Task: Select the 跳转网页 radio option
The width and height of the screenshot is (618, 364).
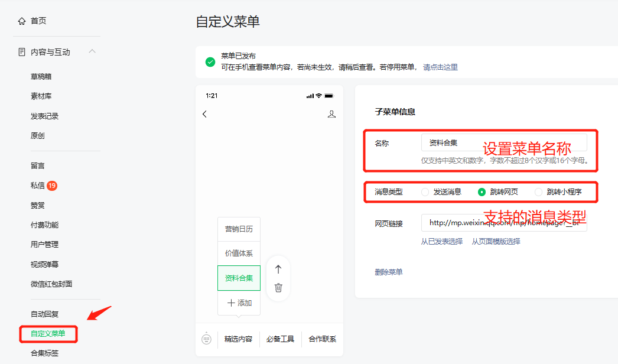Action: click(x=482, y=192)
